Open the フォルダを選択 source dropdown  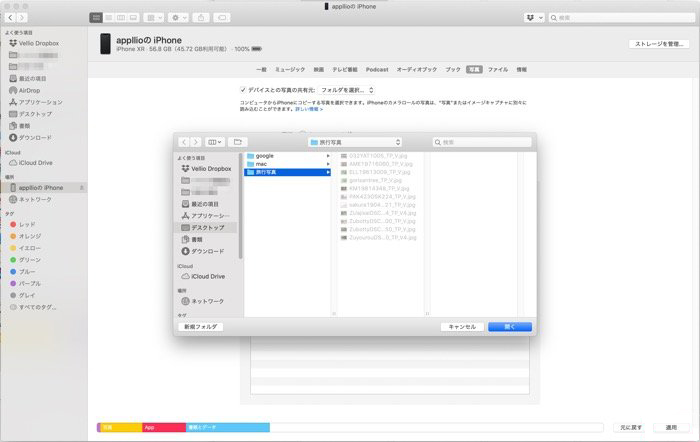click(x=346, y=90)
